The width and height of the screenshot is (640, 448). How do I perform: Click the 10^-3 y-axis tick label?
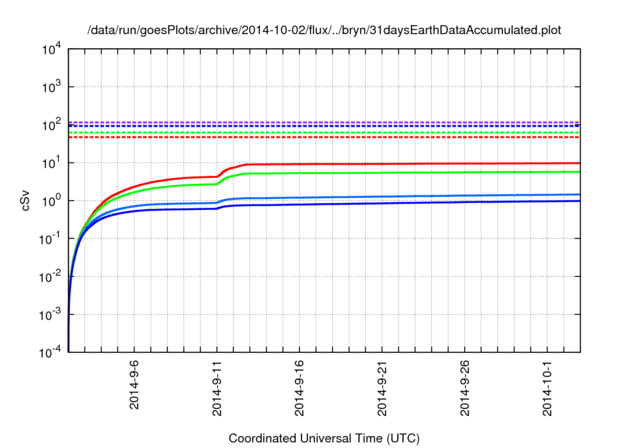click(50, 314)
